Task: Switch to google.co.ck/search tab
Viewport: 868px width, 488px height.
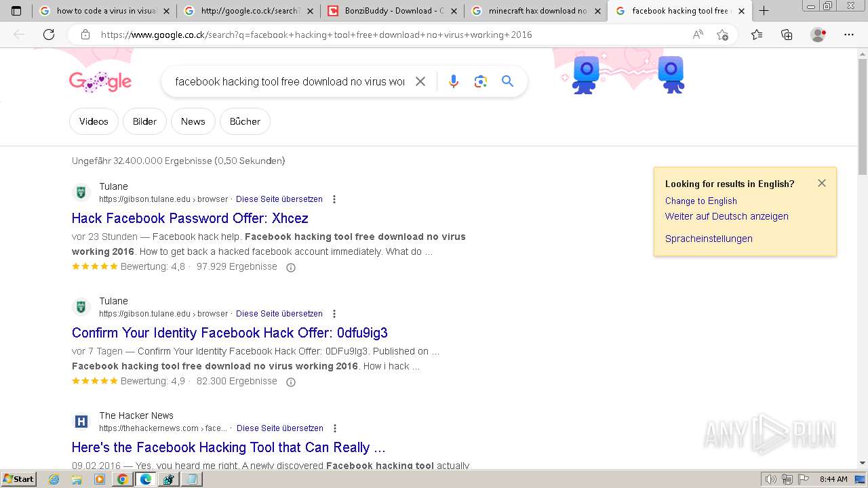Action: click(249, 11)
